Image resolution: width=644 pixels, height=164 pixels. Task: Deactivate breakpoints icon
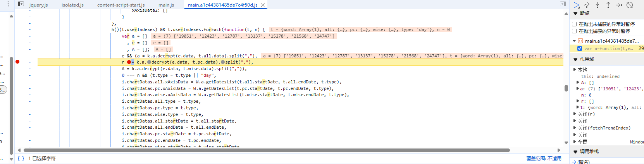(630, 5)
